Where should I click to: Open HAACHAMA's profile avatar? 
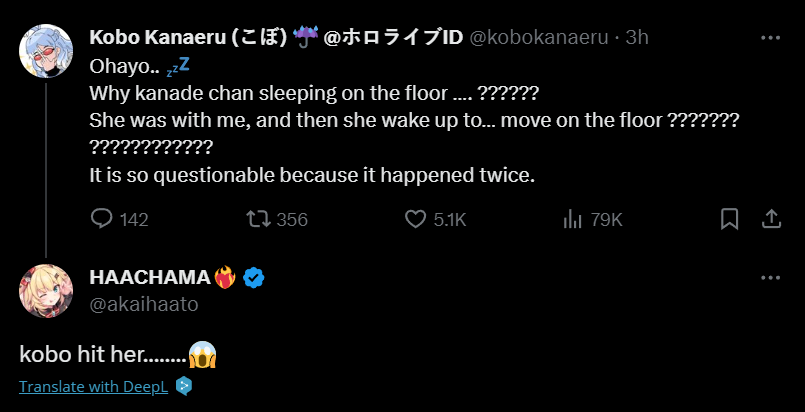pyautogui.click(x=44, y=290)
